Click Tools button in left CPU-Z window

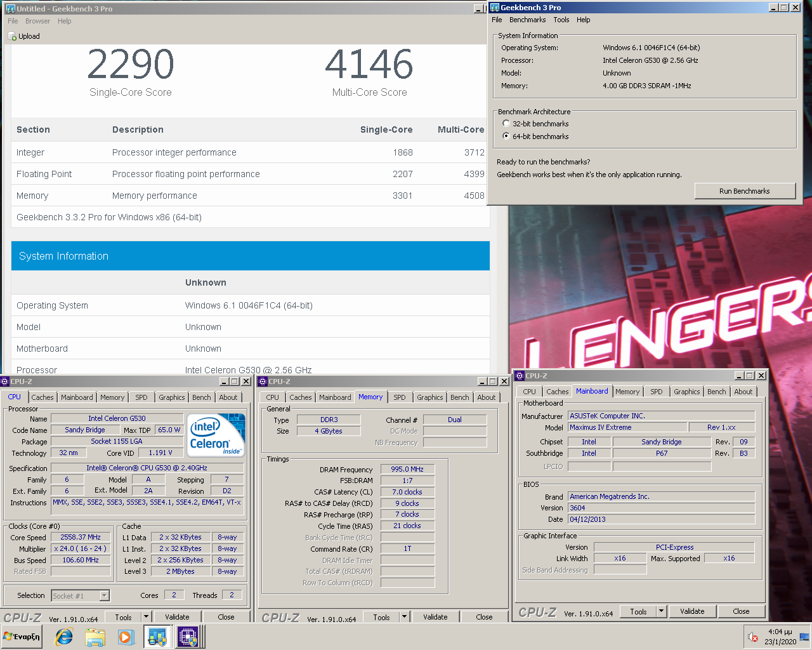[x=124, y=616]
